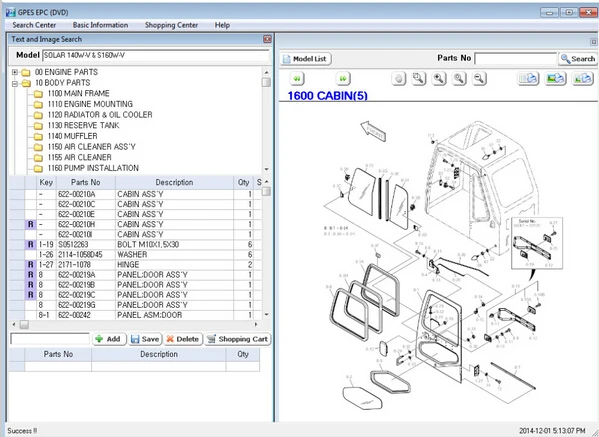Viewport: 599px width, 437px height.
Task: Close the Text and Image Search panel
Action: coord(267,39)
